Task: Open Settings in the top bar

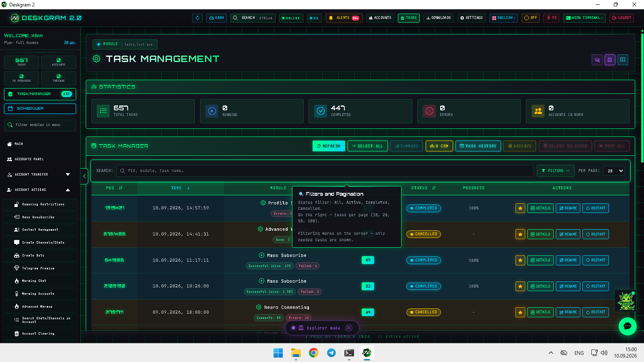Action: (x=472, y=18)
